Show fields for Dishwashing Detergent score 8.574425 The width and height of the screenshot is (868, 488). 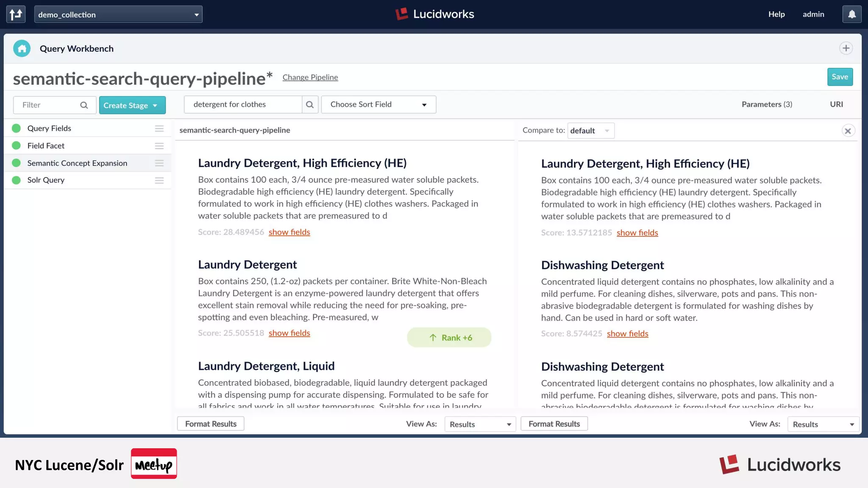(628, 333)
